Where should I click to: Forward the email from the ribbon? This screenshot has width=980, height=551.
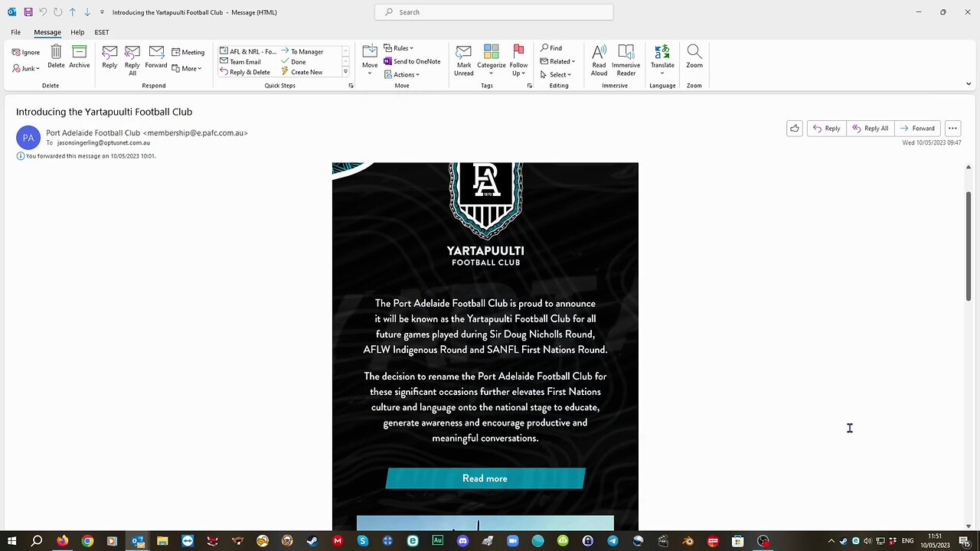(x=156, y=57)
